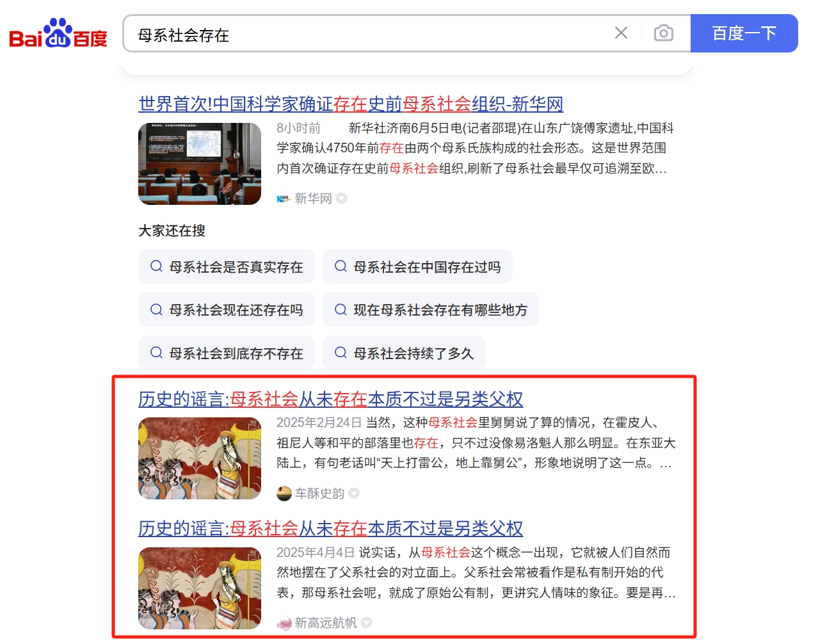
Task: Click magnifier icon on 现在母系社会存在有哪些地方
Action: tap(341, 310)
